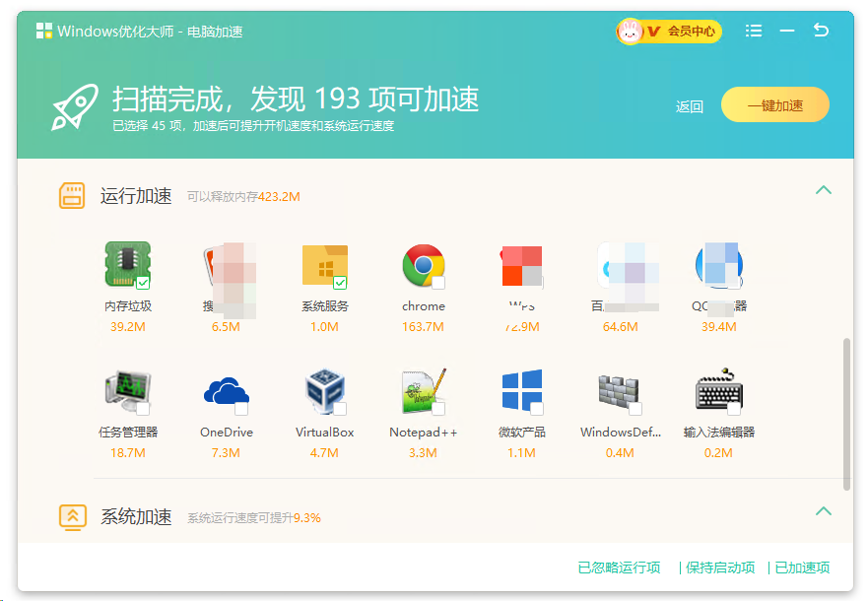Viewport: 868px width, 601px height.
Task: Open 已加速项 list
Action: pyautogui.click(x=802, y=568)
